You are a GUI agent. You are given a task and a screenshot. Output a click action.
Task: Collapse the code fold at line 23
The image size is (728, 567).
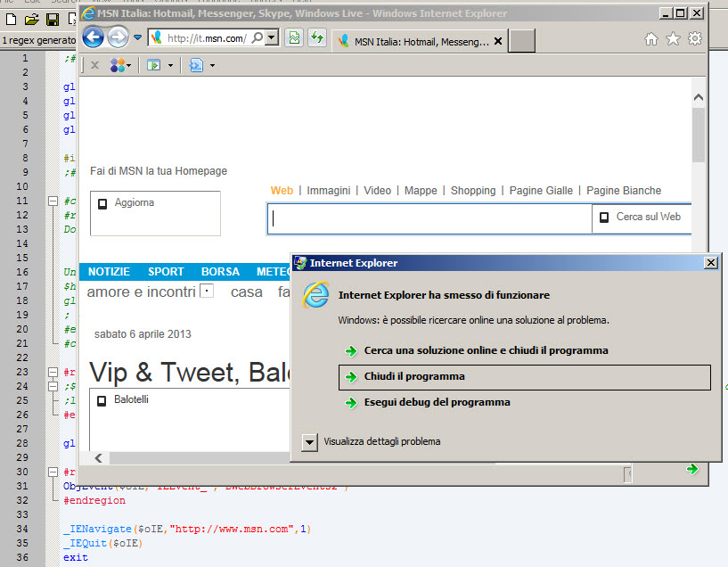coord(52,373)
